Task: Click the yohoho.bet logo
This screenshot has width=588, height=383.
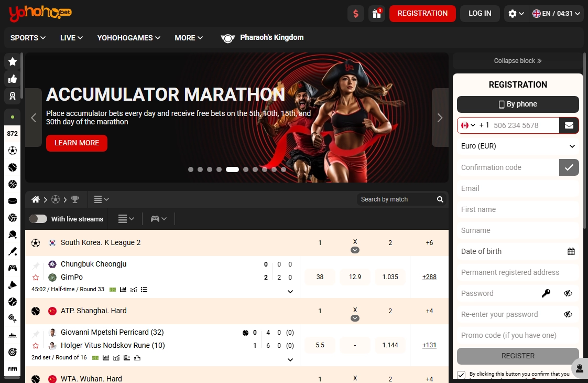Action: [40, 14]
